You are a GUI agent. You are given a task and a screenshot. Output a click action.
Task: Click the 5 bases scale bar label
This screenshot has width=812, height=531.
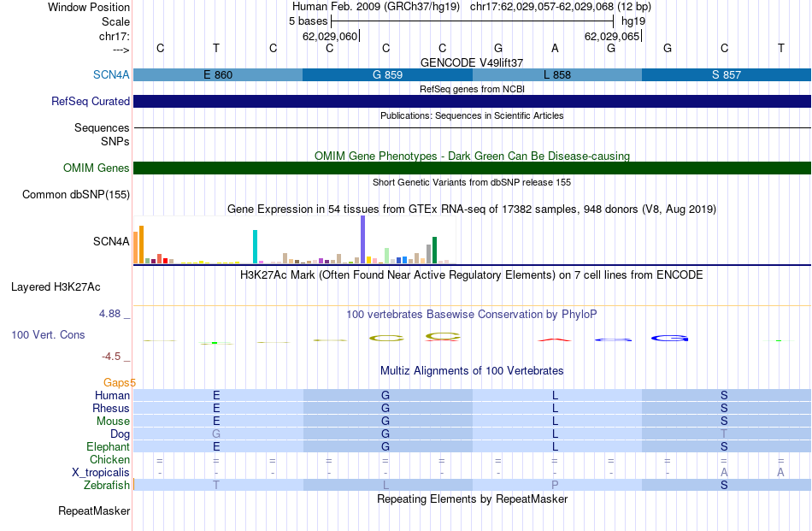click(x=308, y=21)
